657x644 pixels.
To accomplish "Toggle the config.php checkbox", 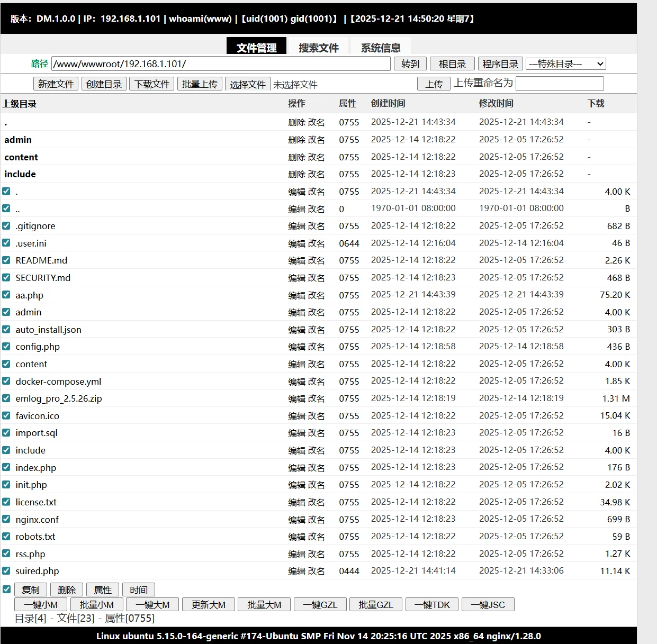I will pos(6,347).
